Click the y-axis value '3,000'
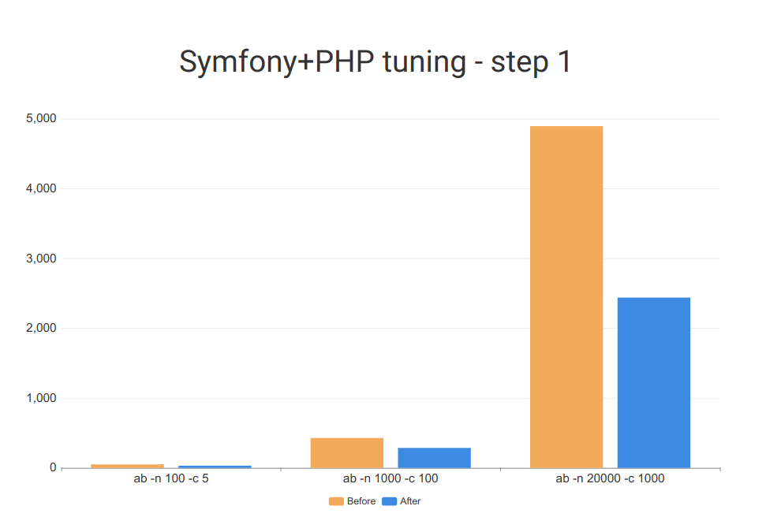The height and width of the screenshot is (532, 781). (x=41, y=259)
